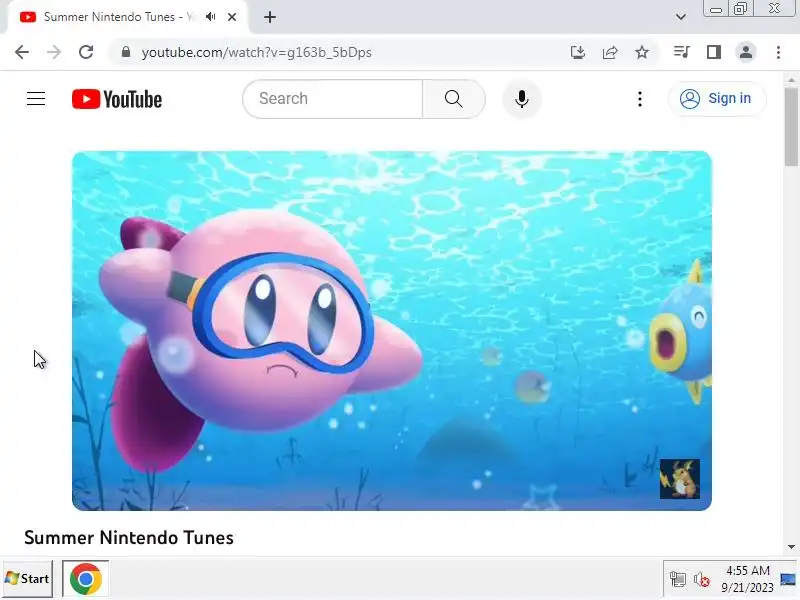Viewport: 800px width, 600px height.
Task: Go back with browser back arrow
Action: (21, 52)
